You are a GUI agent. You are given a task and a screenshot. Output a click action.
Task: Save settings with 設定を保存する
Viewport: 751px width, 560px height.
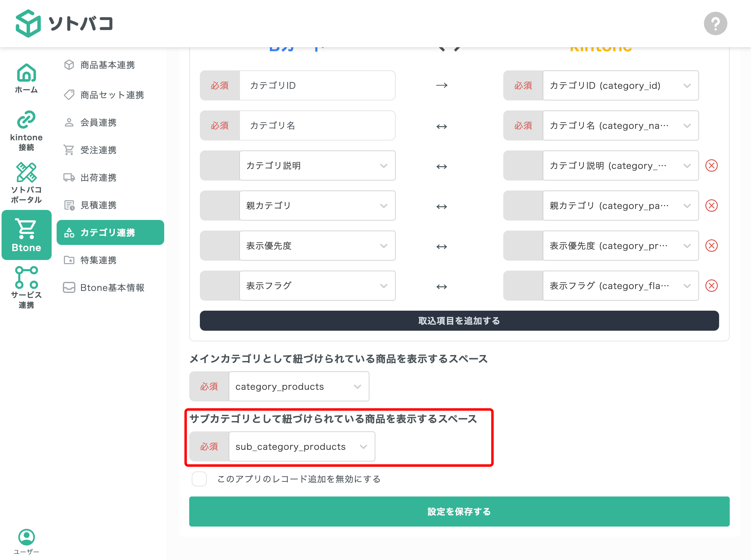[459, 512]
